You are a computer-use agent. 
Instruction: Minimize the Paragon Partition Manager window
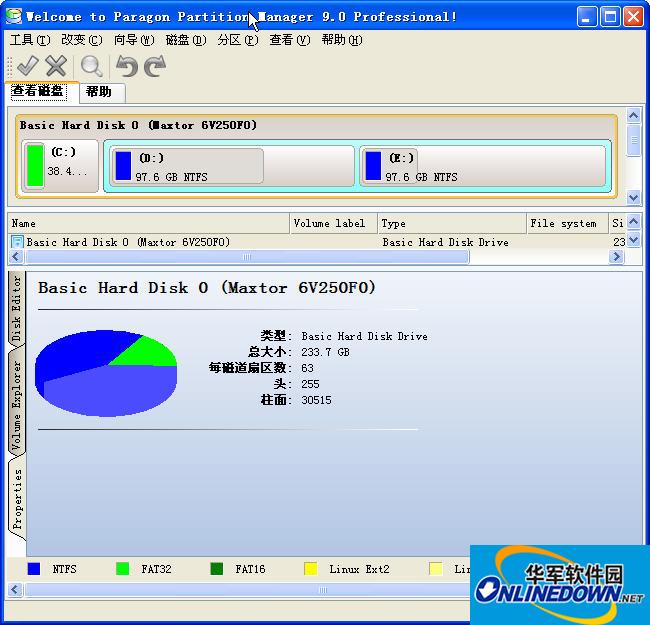coord(587,17)
